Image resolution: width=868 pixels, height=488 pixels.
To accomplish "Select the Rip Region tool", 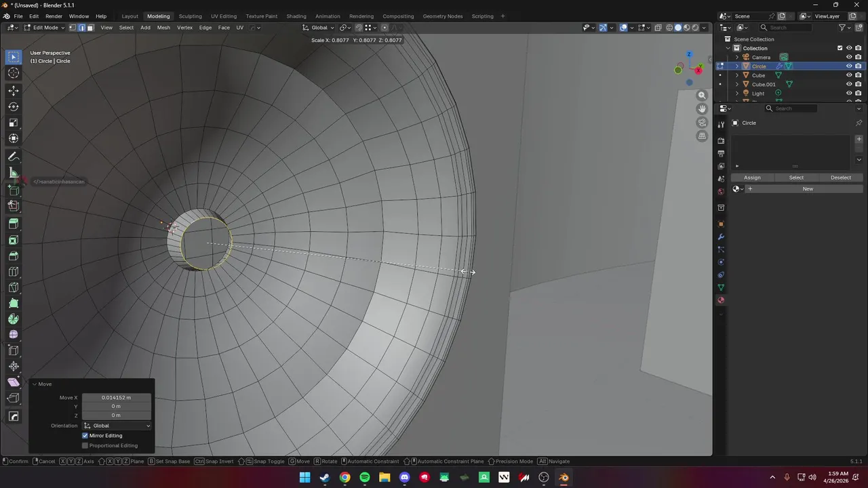I will click(x=14, y=399).
